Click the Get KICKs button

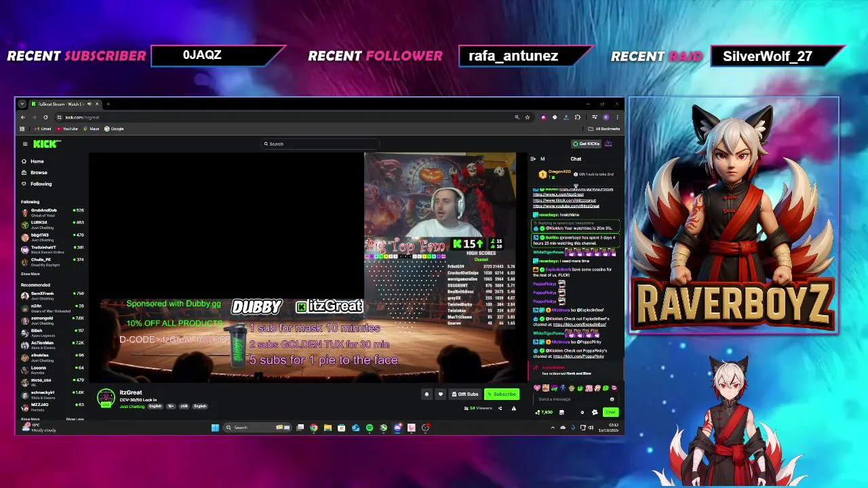coord(587,144)
